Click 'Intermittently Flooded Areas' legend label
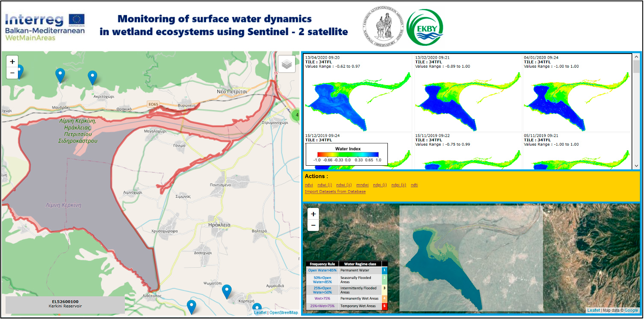The image size is (644, 319). [x=358, y=290]
